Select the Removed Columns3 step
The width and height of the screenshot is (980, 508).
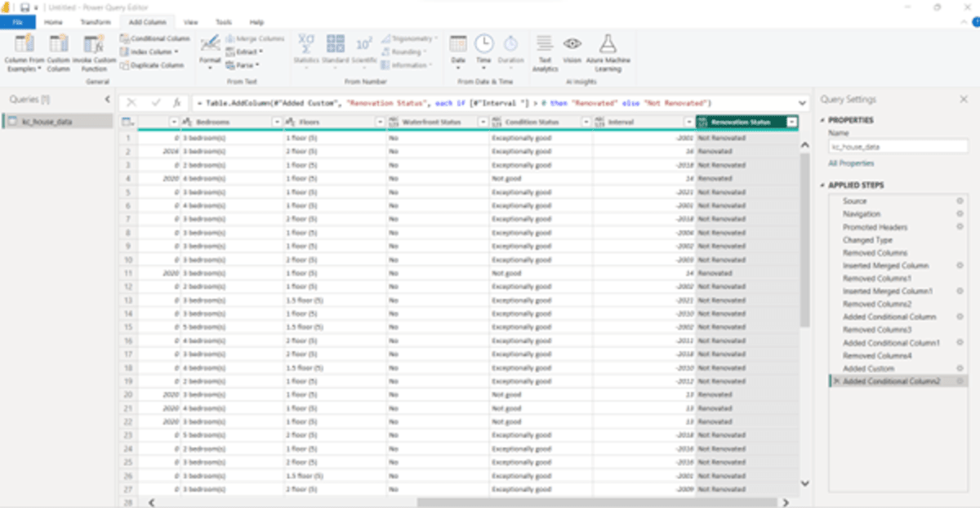coord(877,330)
